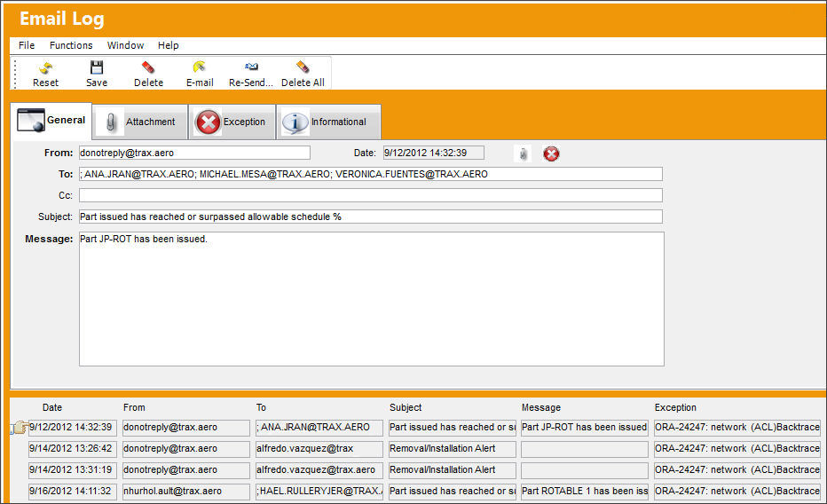827x504 pixels.
Task: Click the Subject input field
Action: pos(371,217)
